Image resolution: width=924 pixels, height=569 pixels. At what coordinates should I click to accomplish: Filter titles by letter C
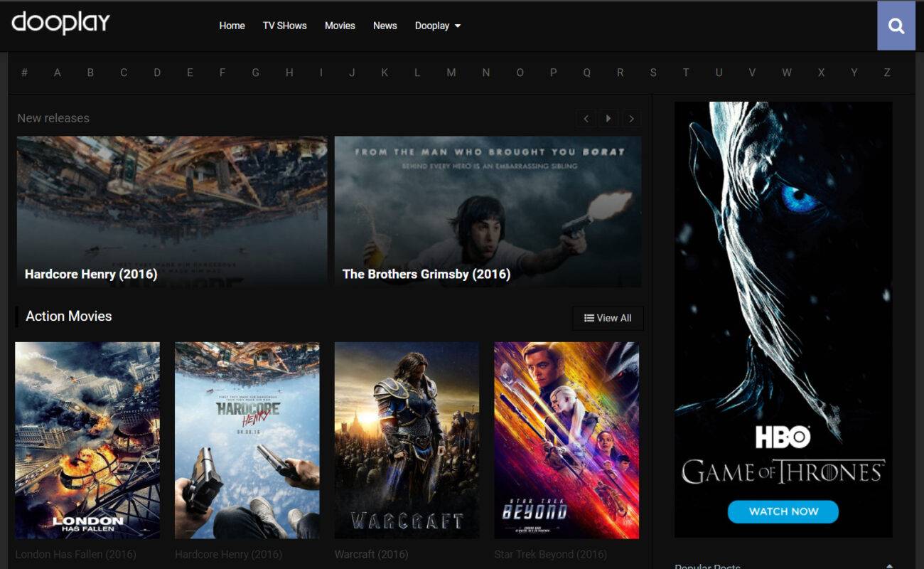[124, 73]
